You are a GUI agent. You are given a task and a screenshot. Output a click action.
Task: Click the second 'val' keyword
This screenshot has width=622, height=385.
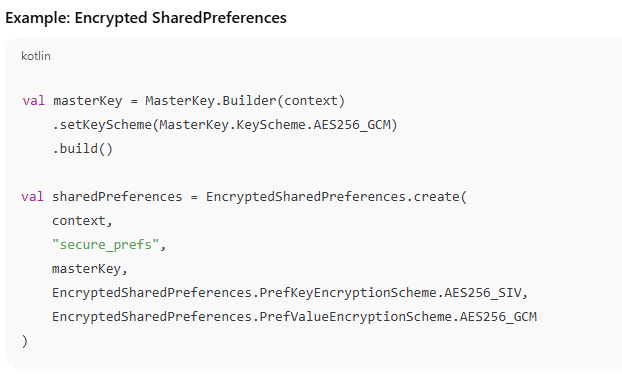(x=33, y=197)
